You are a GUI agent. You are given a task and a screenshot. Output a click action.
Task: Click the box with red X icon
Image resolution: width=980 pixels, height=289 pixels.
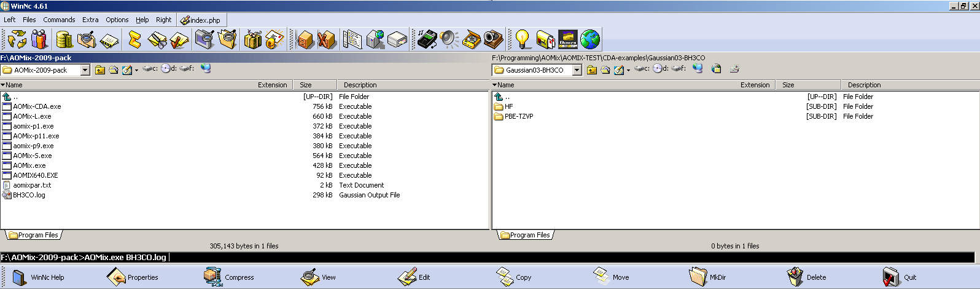click(327, 39)
